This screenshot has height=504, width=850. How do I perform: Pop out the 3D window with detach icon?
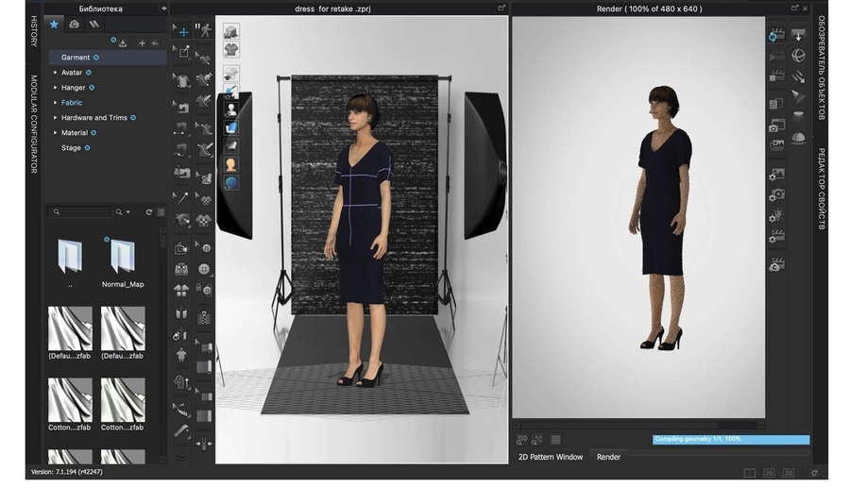[x=501, y=8]
